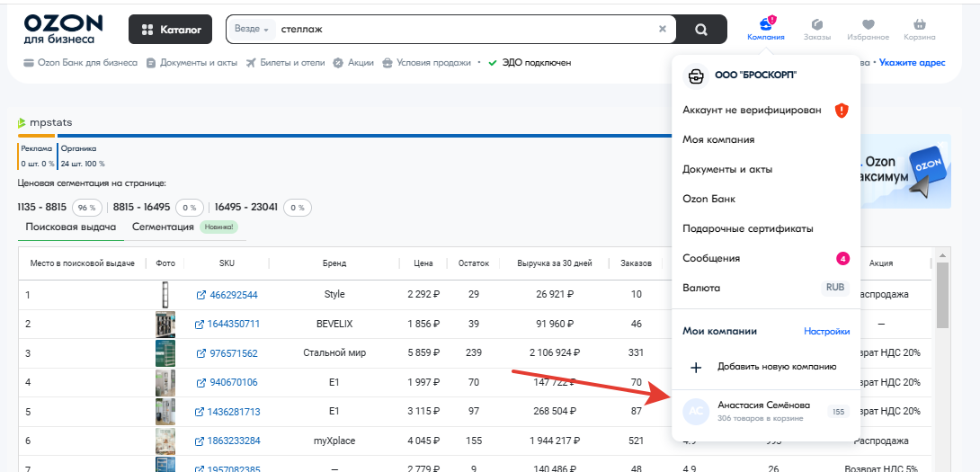The height and width of the screenshot is (472, 980).
Task: Expand the Везде search scope dropdown
Action: click(251, 29)
